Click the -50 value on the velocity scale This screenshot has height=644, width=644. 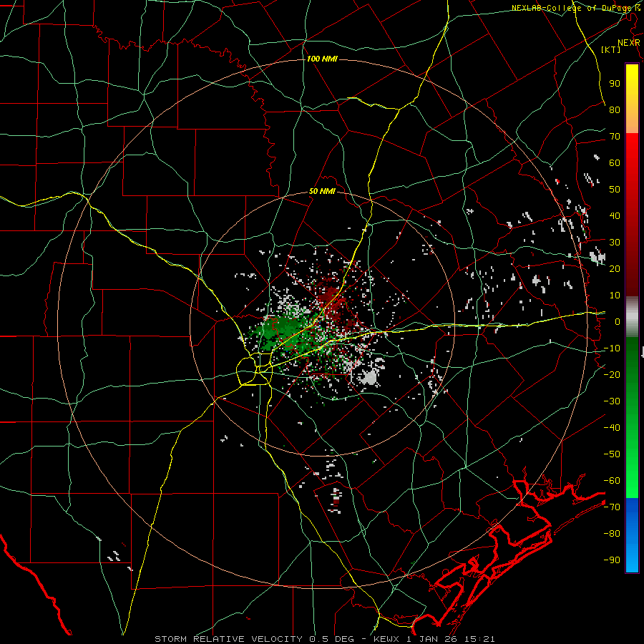612,454
